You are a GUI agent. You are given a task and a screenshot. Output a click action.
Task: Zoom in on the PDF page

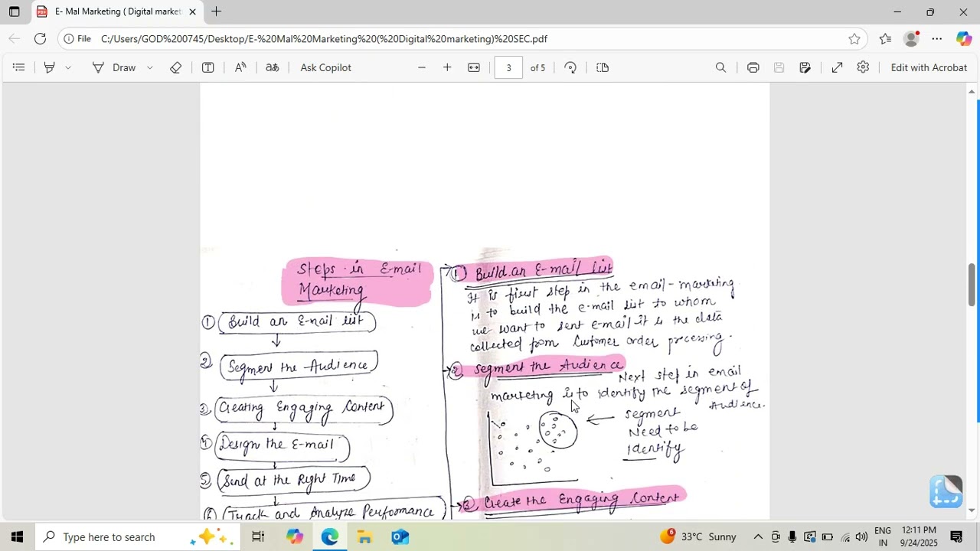(447, 67)
